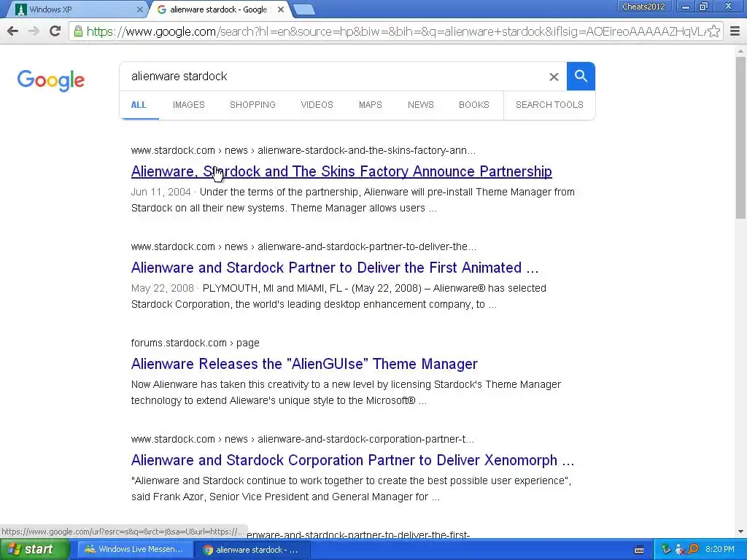The height and width of the screenshot is (560, 747).
Task: Click the stardock.com corporation-partner breadcrumb URL
Action: pyautogui.click(x=303, y=439)
